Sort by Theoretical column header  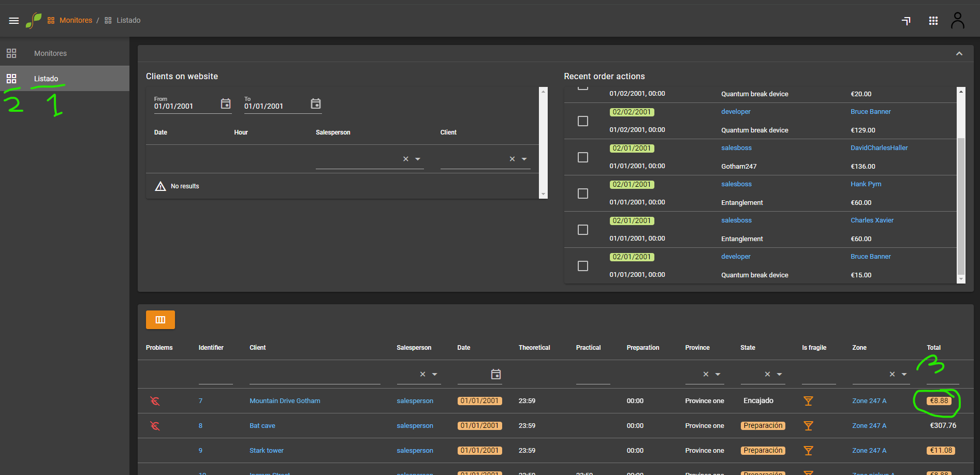534,348
